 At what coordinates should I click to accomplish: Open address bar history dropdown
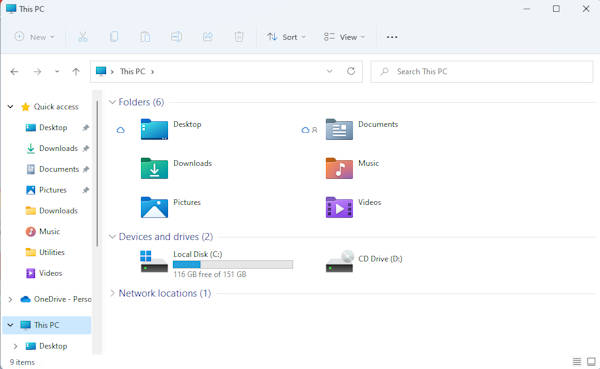tap(329, 71)
